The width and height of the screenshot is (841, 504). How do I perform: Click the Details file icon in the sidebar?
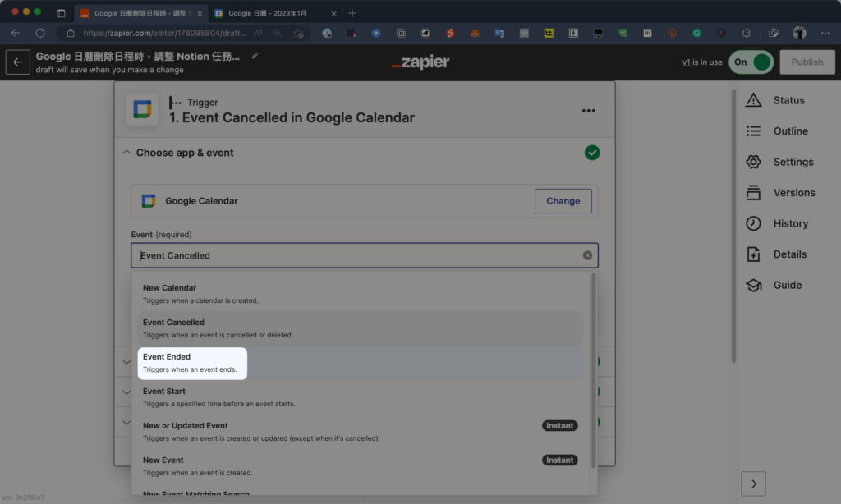[753, 254]
